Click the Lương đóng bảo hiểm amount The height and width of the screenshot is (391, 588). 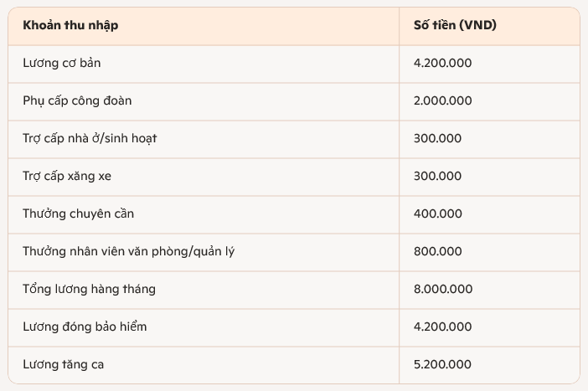442,327
